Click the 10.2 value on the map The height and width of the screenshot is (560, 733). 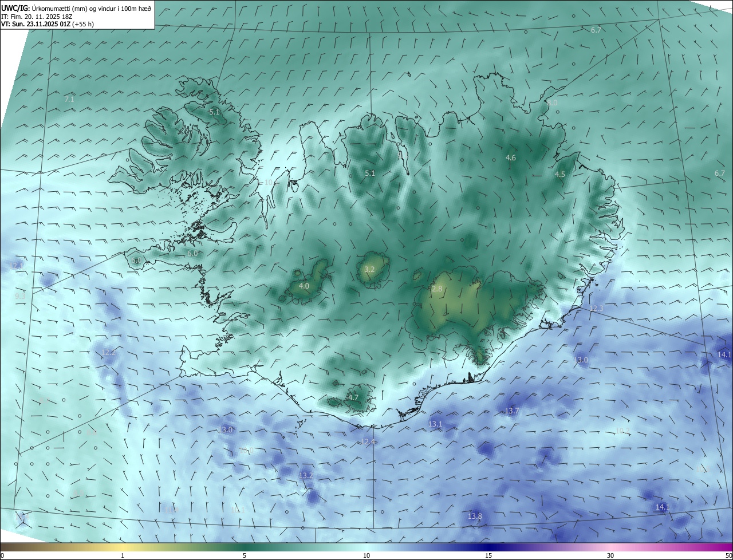click(x=622, y=431)
